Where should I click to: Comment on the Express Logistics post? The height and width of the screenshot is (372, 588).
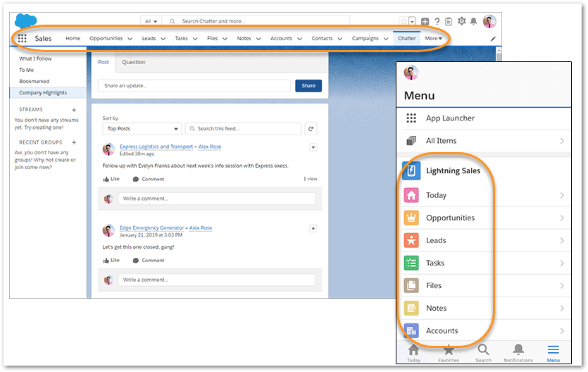pos(149,179)
